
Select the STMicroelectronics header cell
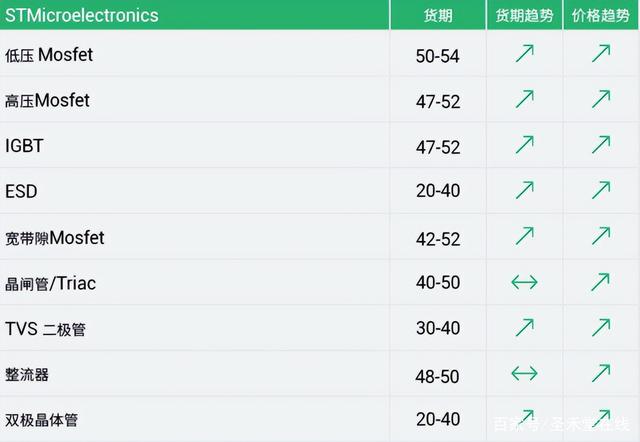point(195,15)
